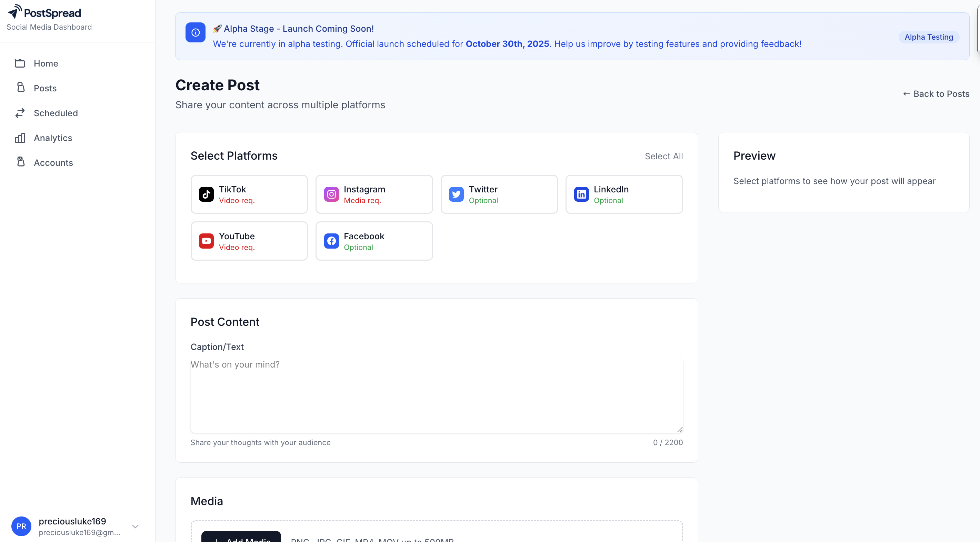Viewport: 980px width, 542px height.
Task: Click the Instagram logo icon
Action: pyautogui.click(x=331, y=194)
